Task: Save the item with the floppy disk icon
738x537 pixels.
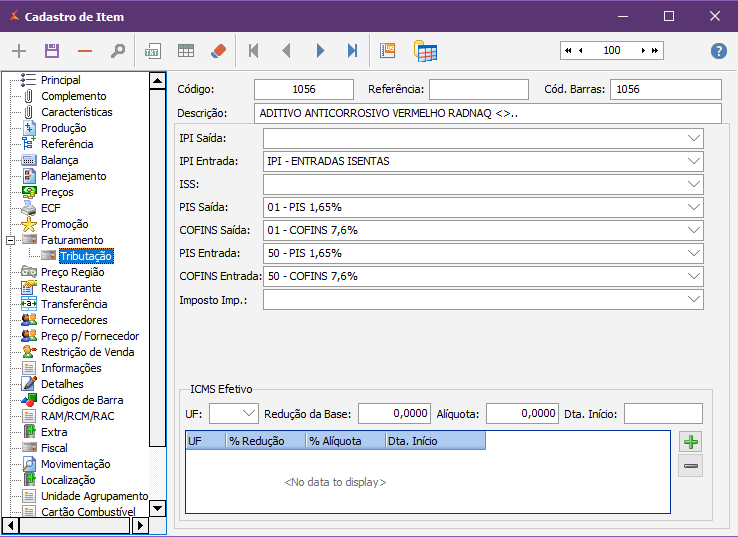Action: [52, 51]
